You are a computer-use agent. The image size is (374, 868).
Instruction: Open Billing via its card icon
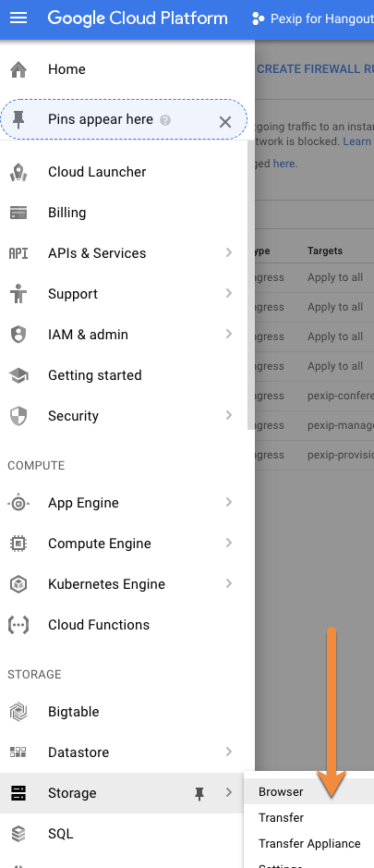click(x=18, y=213)
